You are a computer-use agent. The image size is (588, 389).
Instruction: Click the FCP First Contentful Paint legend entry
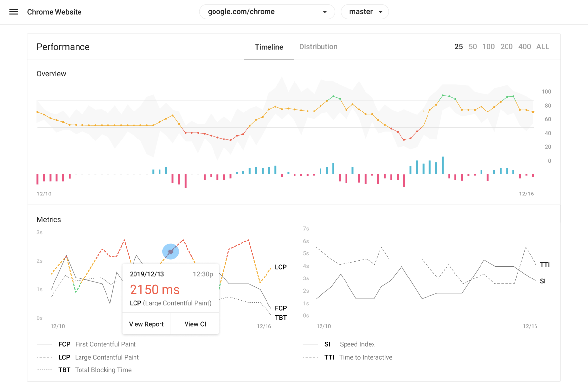[86, 344]
